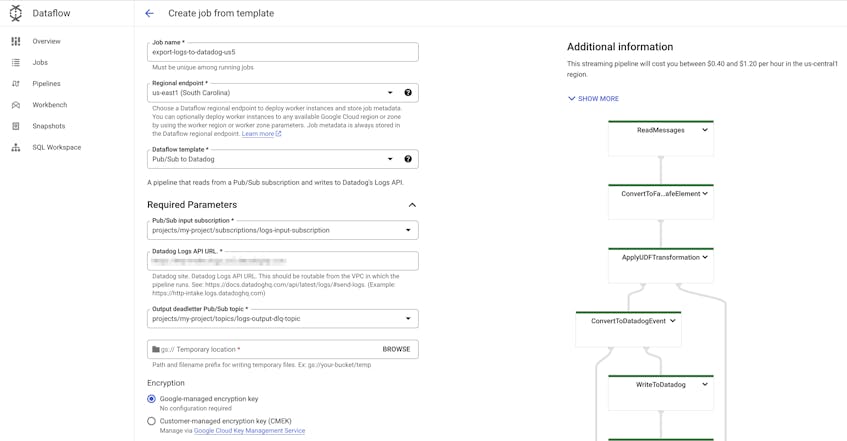Expand the ConvertToDatadogEvent node
Screen dimensions: 847x441
[673, 320]
